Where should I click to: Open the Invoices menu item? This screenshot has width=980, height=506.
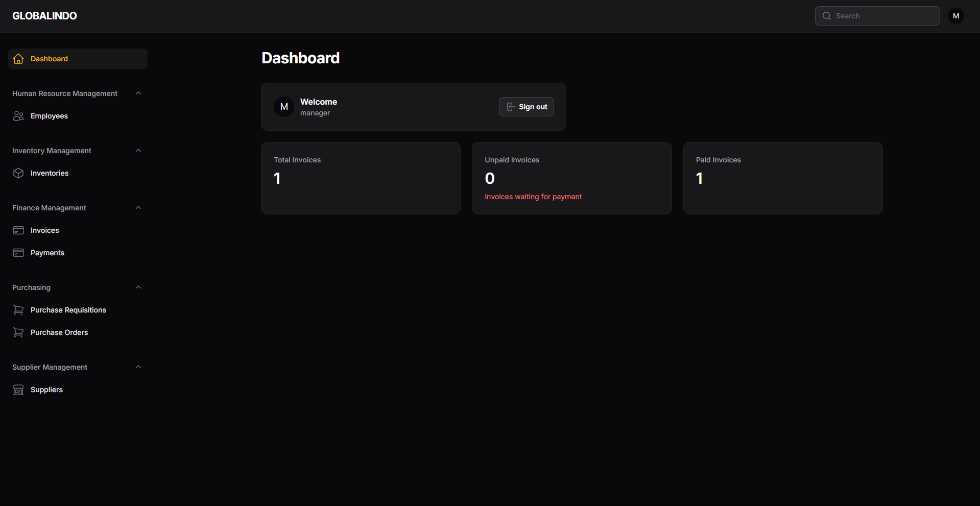click(44, 230)
